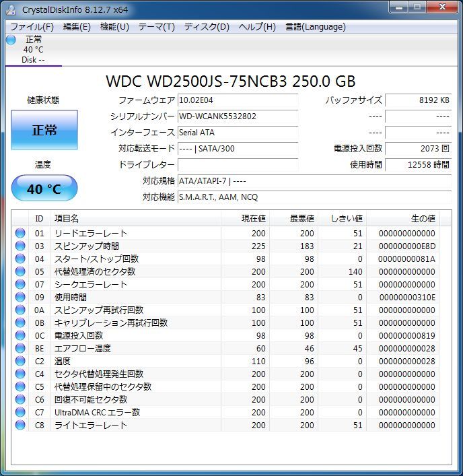Image resolution: width=463 pixels, height=476 pixels.
Task: Select the エアフロー温度 attribute name
Action: [83, 348]
